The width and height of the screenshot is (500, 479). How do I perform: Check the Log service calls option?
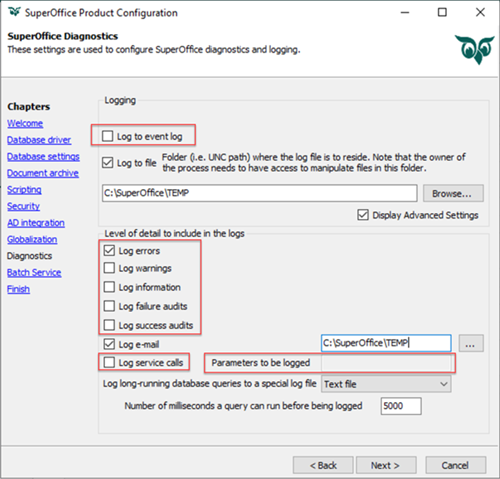(109, 362)
